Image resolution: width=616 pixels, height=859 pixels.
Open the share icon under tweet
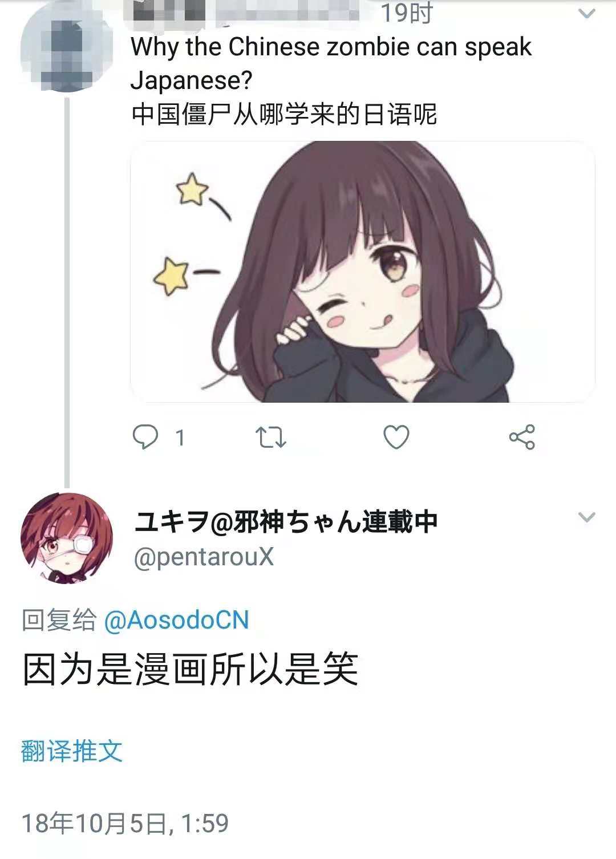(x=522, y=437)
